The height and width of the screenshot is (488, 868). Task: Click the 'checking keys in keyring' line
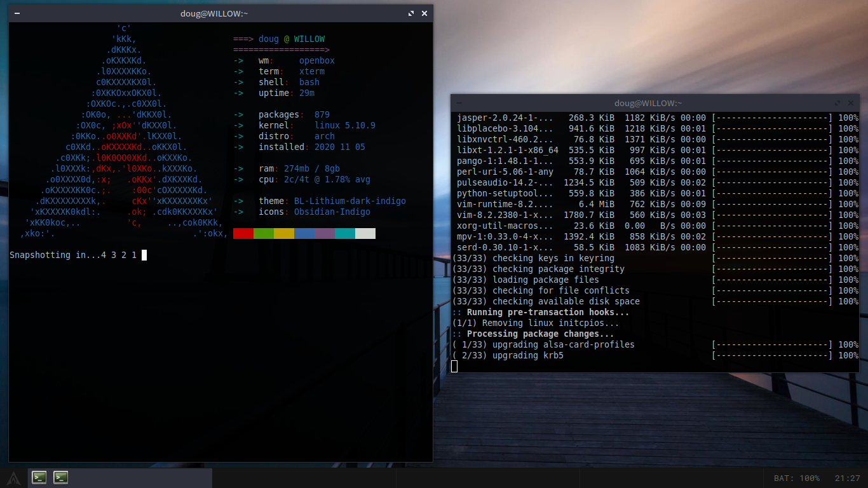click(x=655, y=258)
